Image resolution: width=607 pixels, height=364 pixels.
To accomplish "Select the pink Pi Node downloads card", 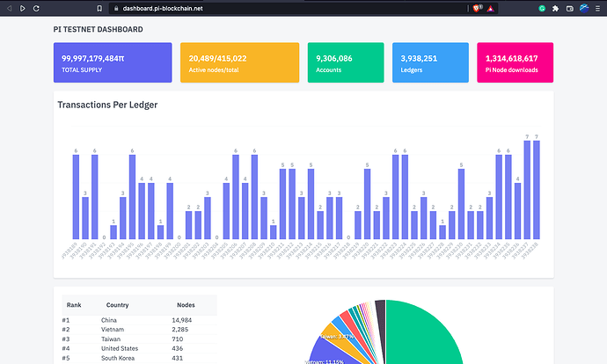I will (x=516, y=62).
